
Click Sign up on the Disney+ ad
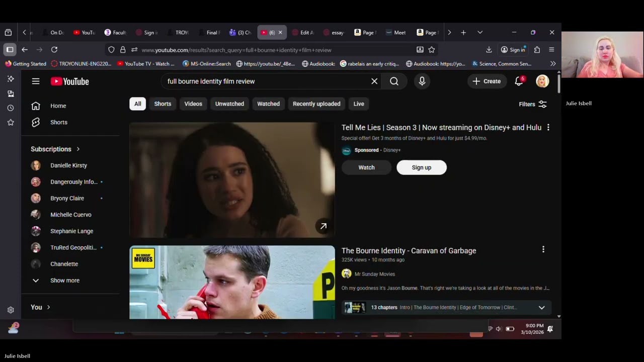[x=422, y=167]
